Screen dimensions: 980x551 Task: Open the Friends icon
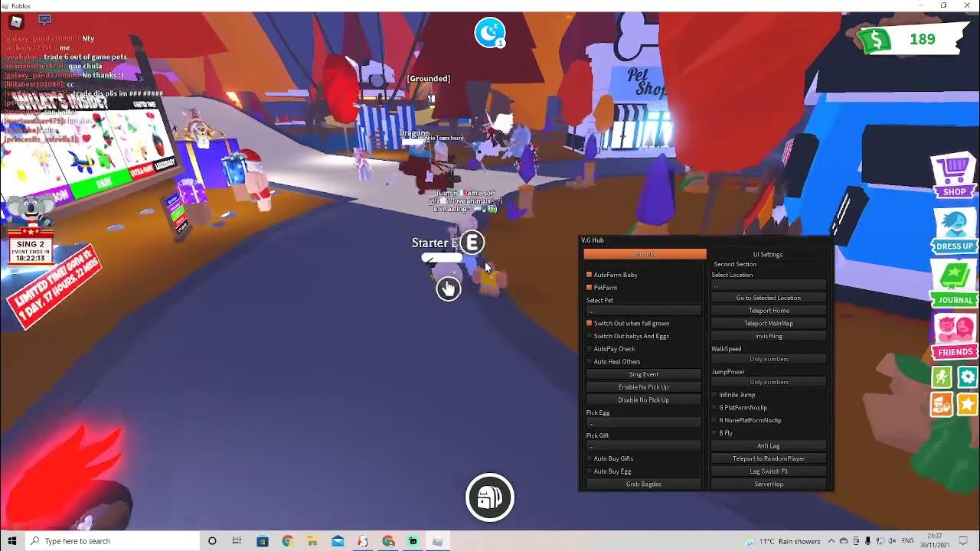coord(954,337)
